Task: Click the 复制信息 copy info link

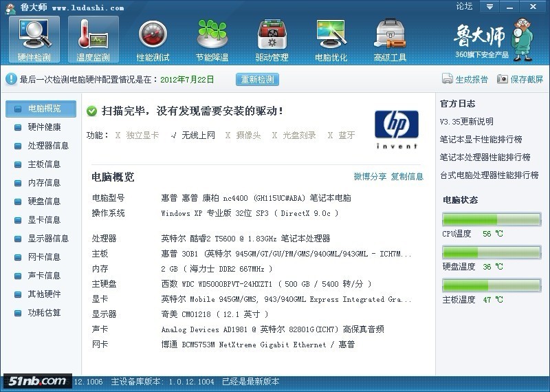Action: click(407, 177)
